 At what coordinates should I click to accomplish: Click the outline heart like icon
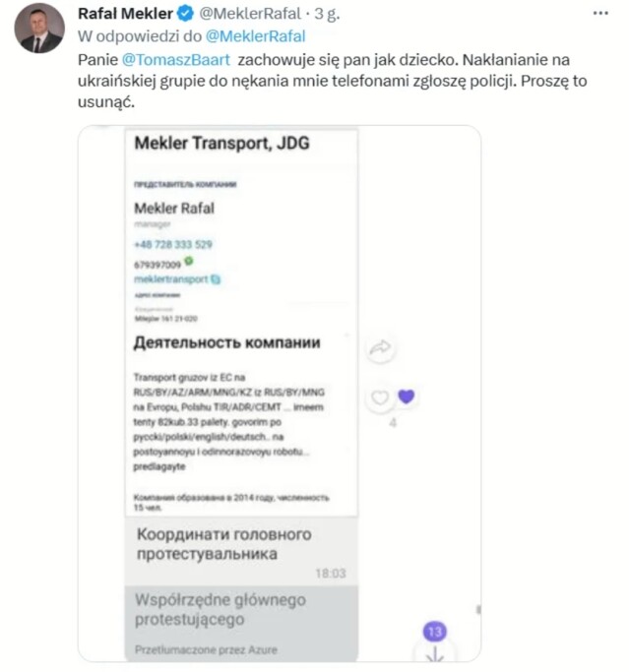click(378, 398)
